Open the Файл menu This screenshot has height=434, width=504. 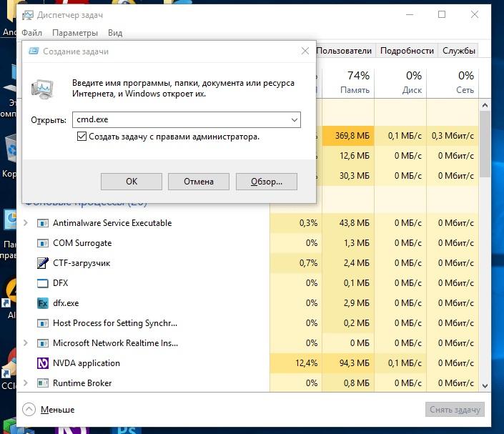tap(32, 33)
